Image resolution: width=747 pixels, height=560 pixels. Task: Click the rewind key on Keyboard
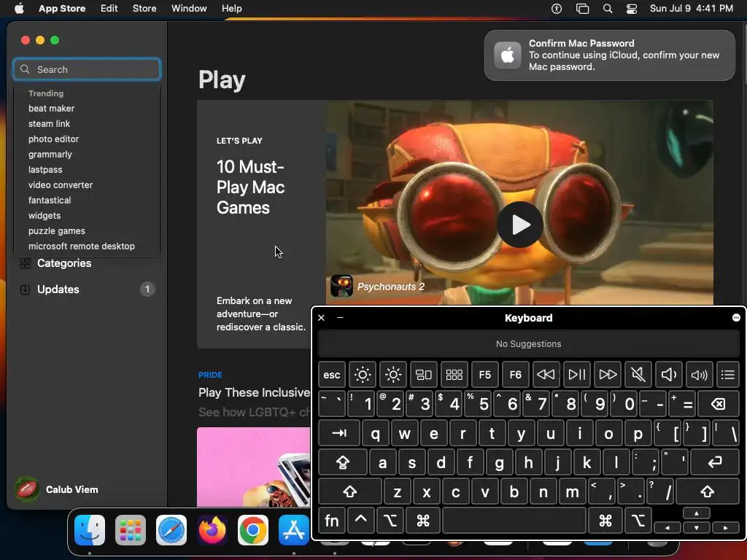click(546, 375)
